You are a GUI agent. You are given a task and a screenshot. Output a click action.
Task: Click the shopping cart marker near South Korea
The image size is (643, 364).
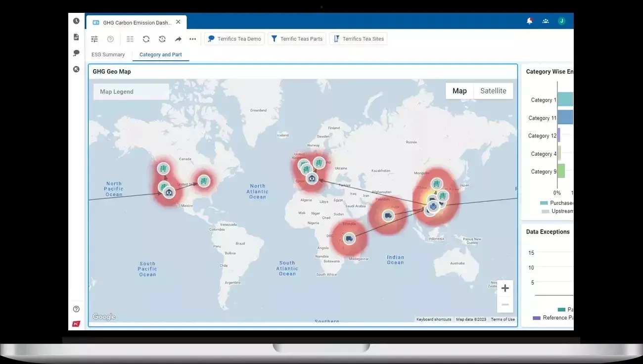pyautogui.click(x=443, y=196)
